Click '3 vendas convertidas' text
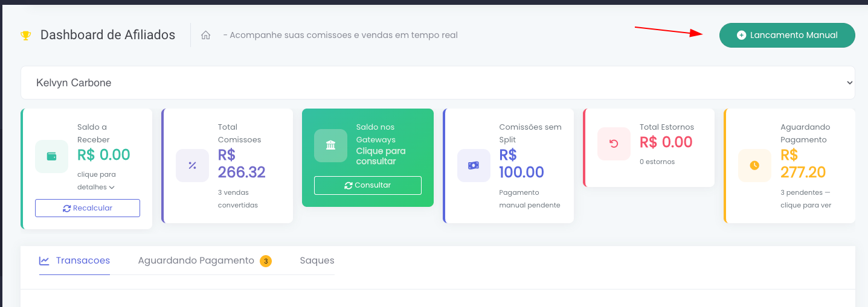The height and width of the screenshot is (307, 868). [238, 198]
